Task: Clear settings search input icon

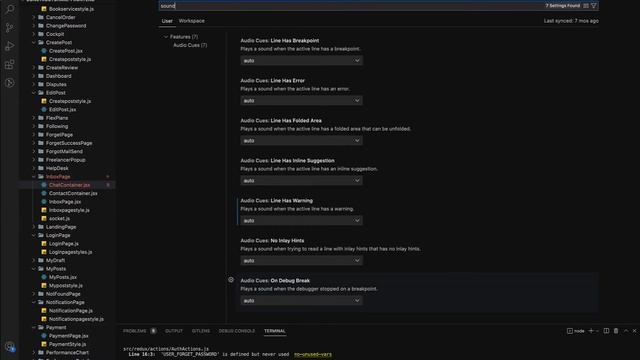Action: click(x=586, y=6)
